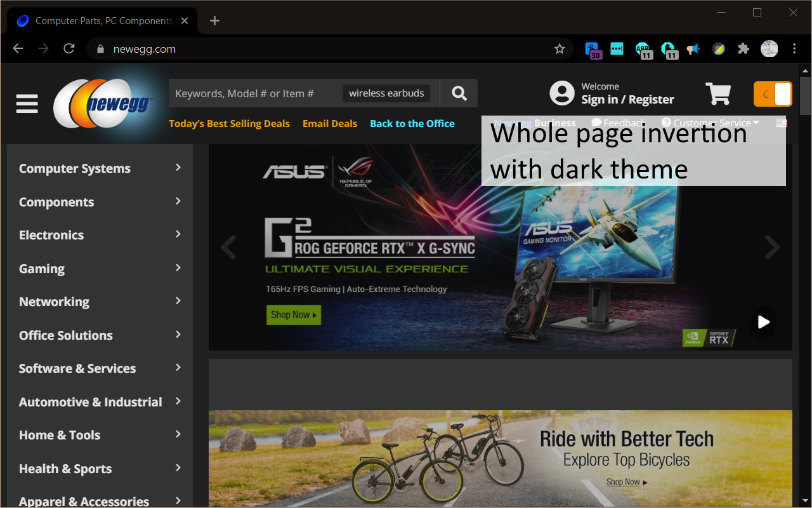Bookmark this page with the star icon
Image resolution: width=812 pixels, height=508 pixels.
point(560,49)
